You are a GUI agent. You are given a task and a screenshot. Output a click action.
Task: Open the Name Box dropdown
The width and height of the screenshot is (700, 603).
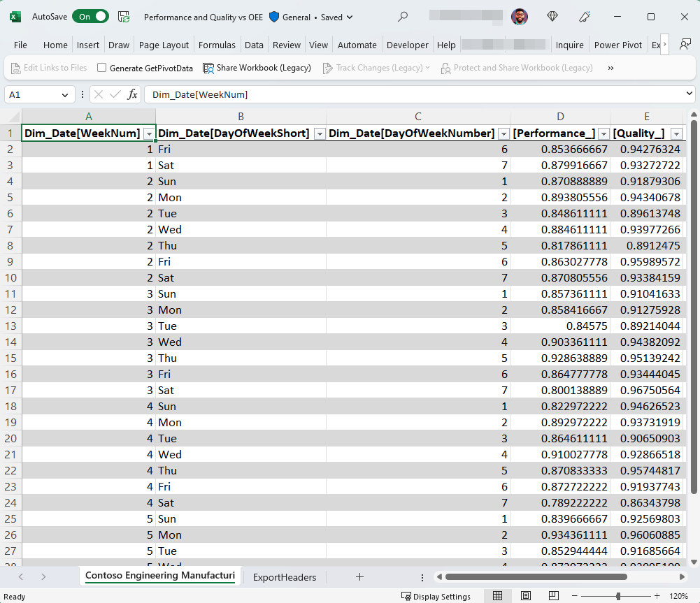point(66,93)
